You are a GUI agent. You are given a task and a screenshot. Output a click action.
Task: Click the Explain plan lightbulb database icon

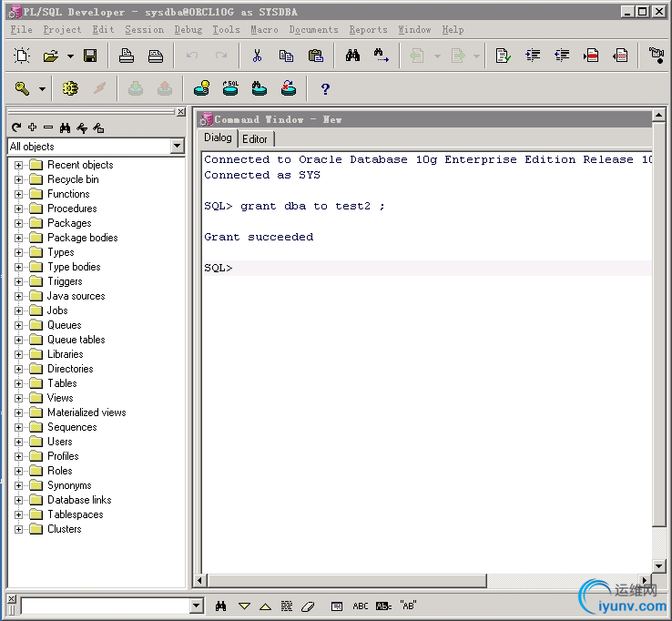(201, 88)
